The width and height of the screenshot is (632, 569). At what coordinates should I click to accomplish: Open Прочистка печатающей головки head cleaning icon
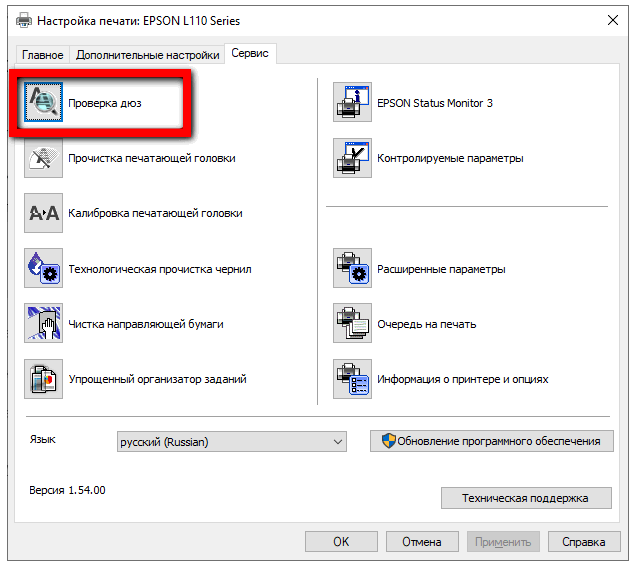[43, 158]
